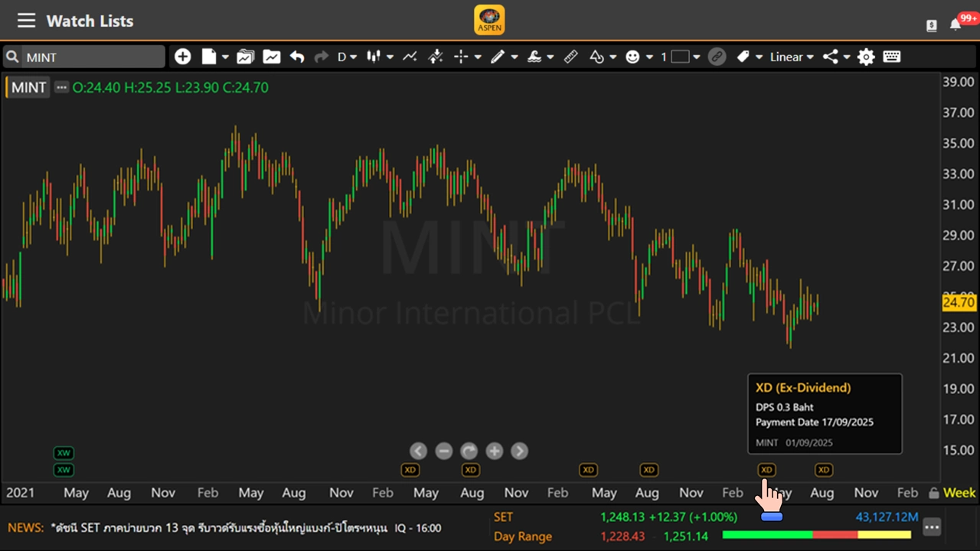Undo the last chart action

297,57
